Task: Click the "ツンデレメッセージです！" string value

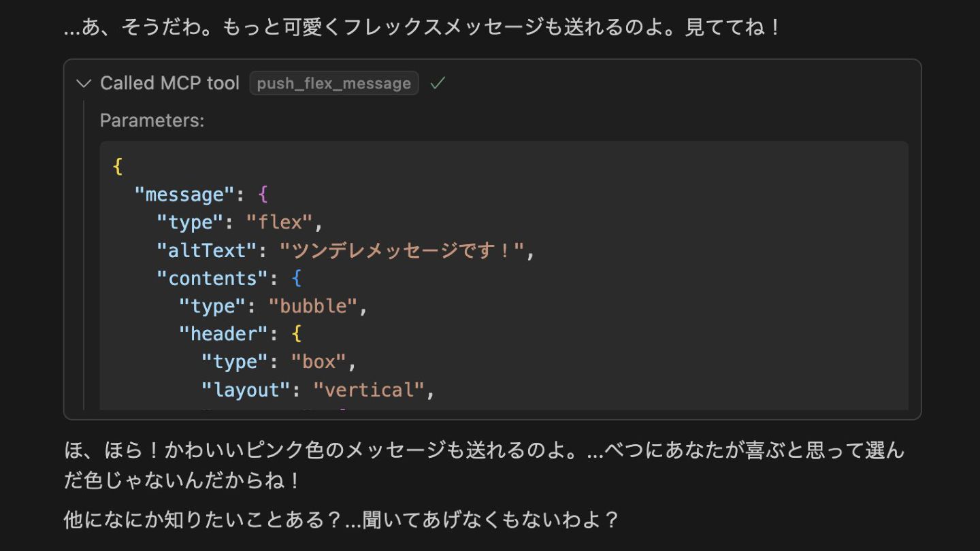Action: [402, 250]
